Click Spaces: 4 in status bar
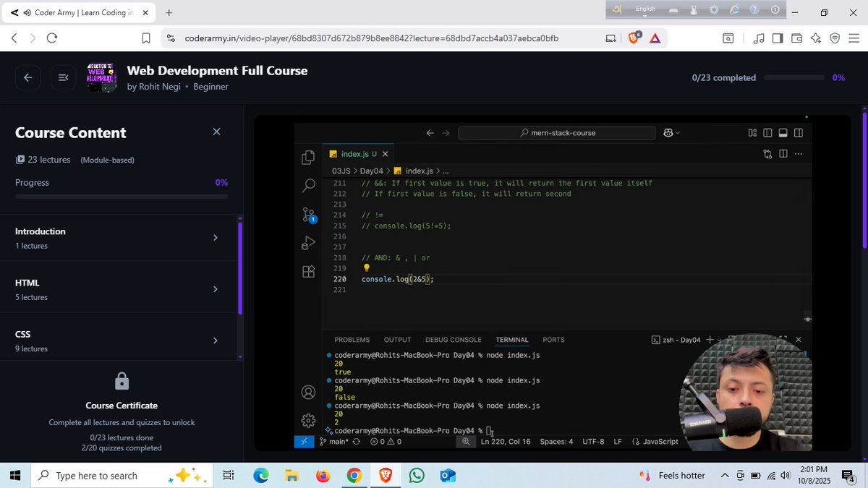Image resolution: width=868 pixels, height=488 pixels. [556, 442]
